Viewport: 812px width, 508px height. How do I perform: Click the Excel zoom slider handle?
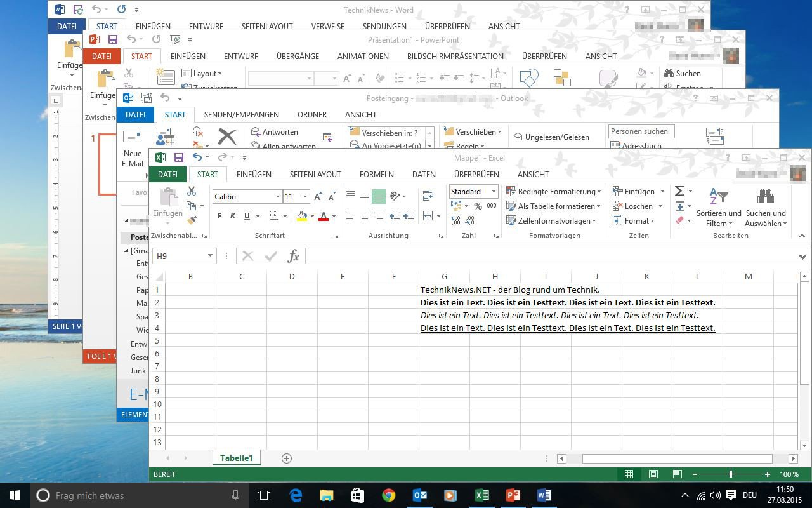pyautogui.click(x=731, y=474)
